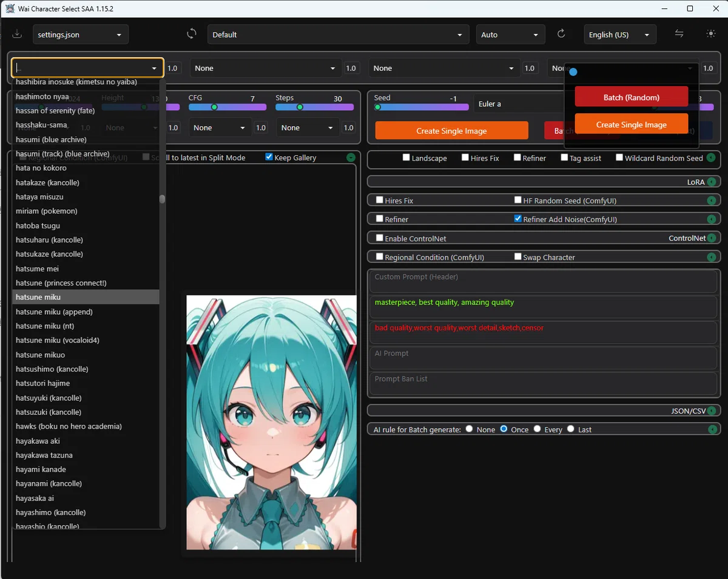Click the character list scrollbar thumb
Viewport: 728px width, 579px height.
[162, 199]
